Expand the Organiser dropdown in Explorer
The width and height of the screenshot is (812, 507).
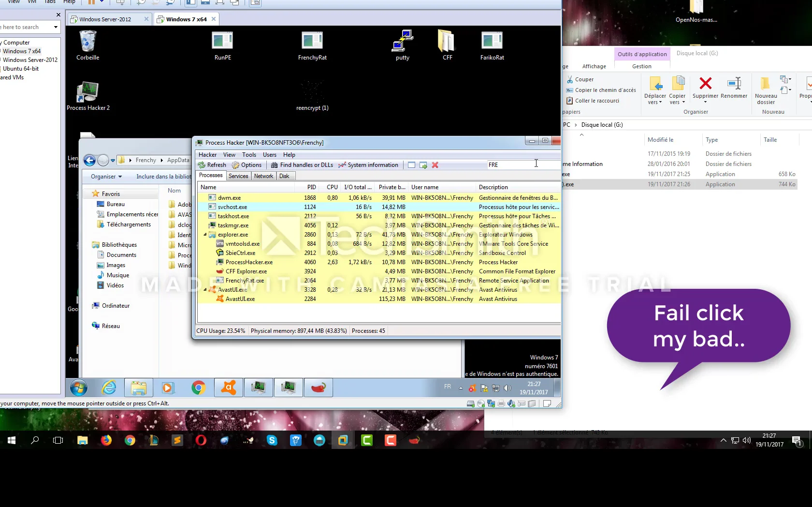(106, 177)
